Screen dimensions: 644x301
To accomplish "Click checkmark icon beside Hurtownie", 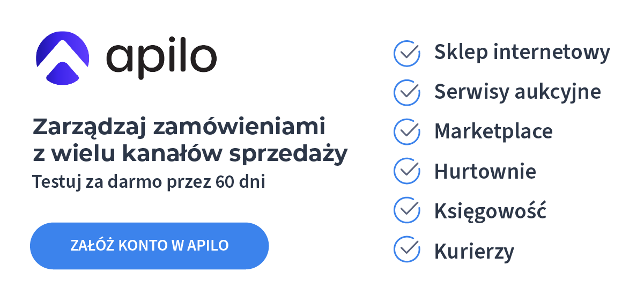I will (x=407, y=171).
